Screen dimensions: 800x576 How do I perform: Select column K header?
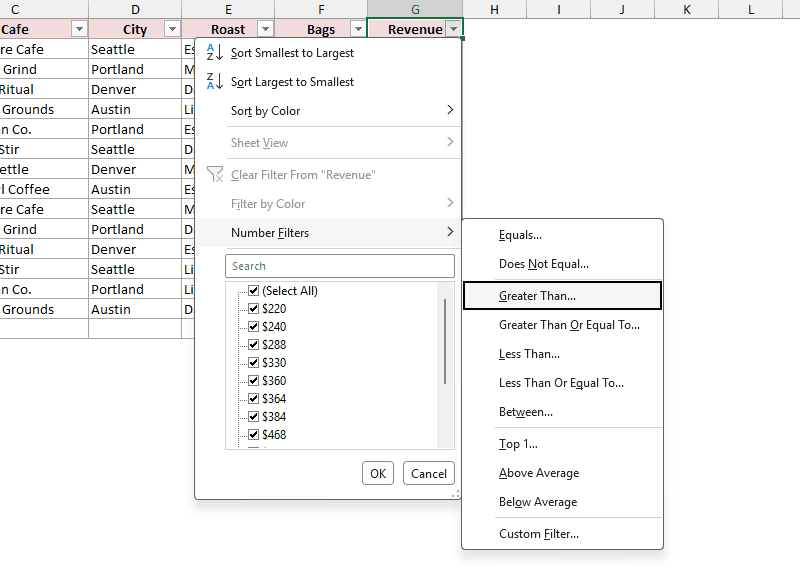[x=687, y=9]
